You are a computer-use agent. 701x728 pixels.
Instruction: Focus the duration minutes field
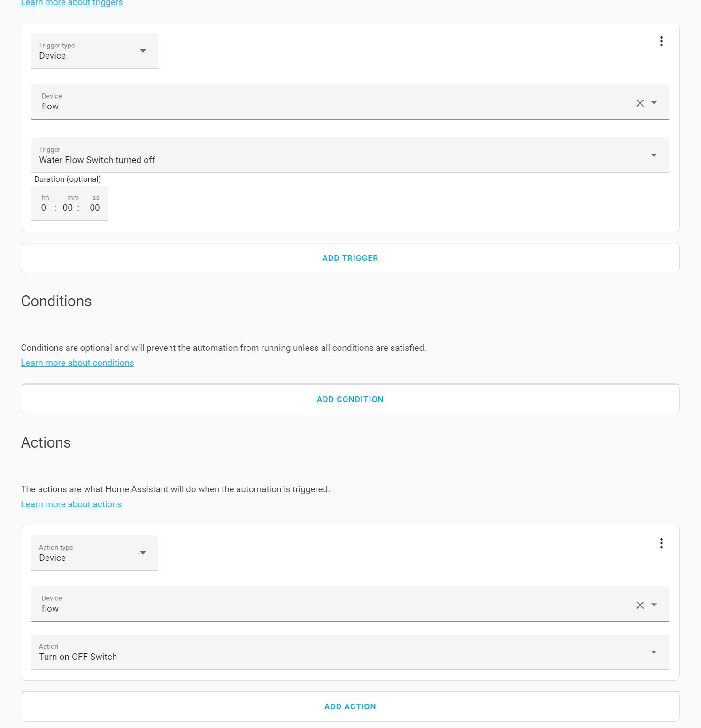tap(68, 208)
